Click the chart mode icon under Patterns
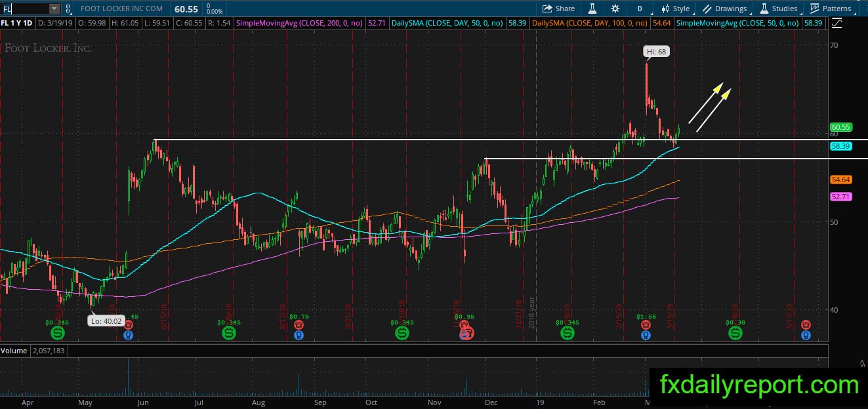Screen dimensions: 868x409 [837, 24]
